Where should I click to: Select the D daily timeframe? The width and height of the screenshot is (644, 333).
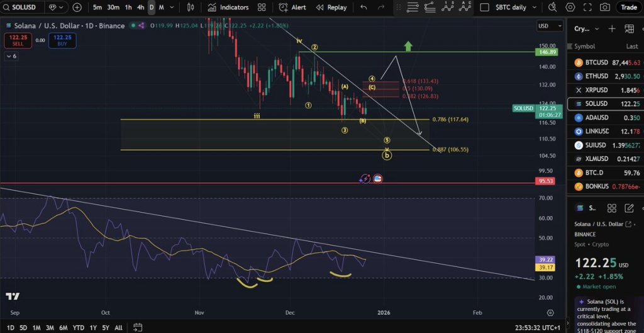(x=152, y=8)
